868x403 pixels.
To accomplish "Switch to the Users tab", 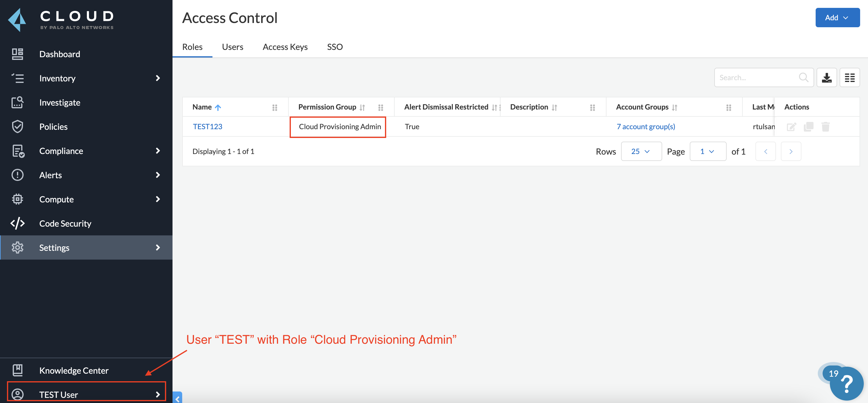I will coord(232,47).
